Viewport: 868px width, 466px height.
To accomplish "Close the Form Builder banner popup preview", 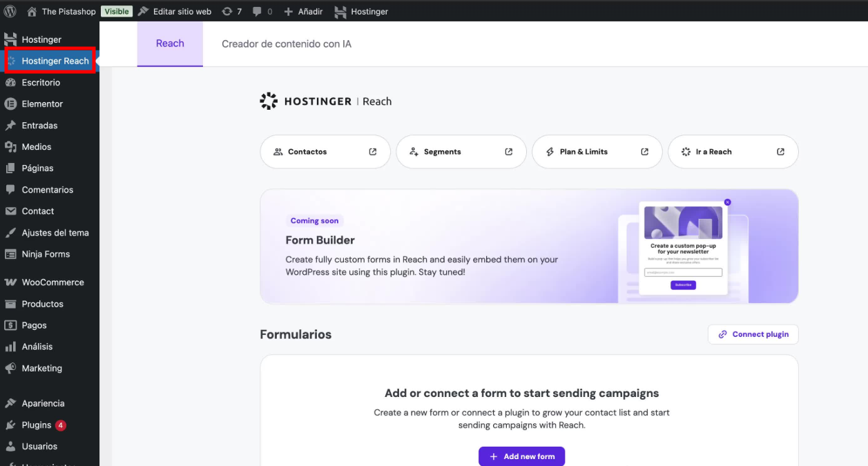I will [727, 202].
